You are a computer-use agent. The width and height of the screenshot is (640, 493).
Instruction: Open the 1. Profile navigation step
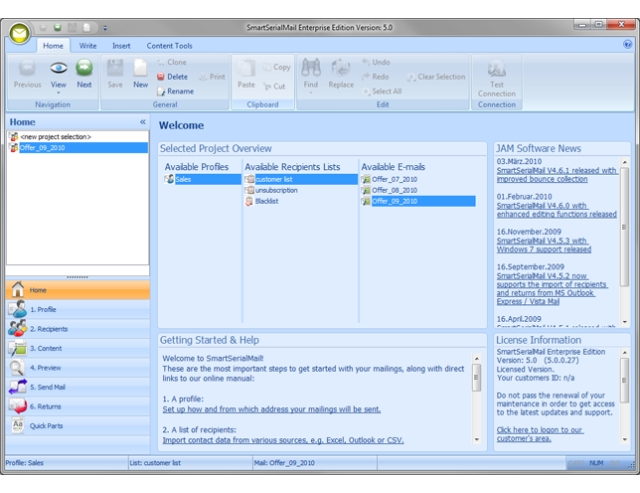click(x=78, y=309)
